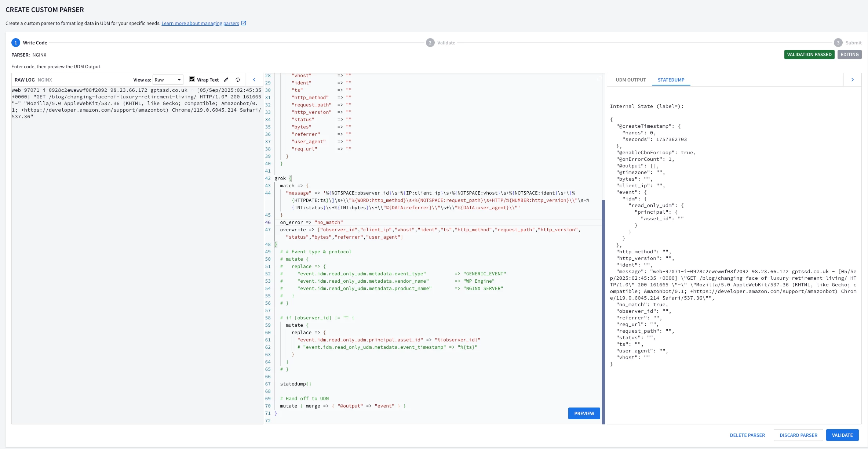Click the PREVIEW button

[x=584, y=413]
